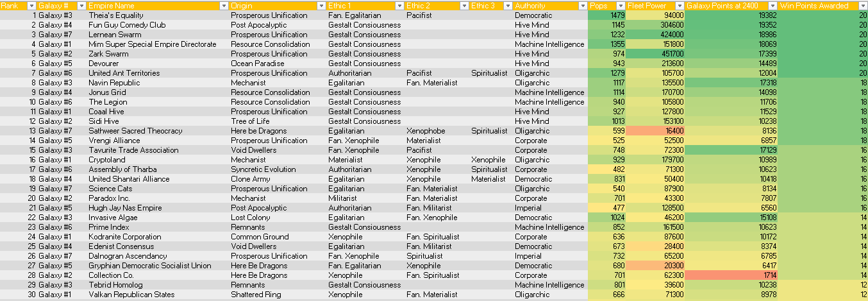Image resolution: width=868 pixels, height=301 pixels.
Task: Open the Fleet Power filter dropdown
Action: click(680, 6)
